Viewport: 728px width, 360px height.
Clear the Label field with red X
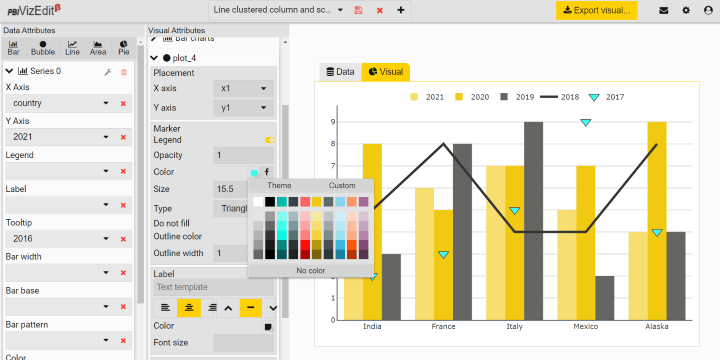click(x=123, y=205)
